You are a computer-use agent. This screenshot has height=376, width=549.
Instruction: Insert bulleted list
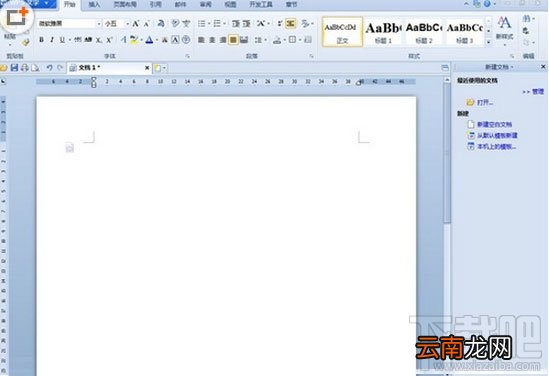201,23
